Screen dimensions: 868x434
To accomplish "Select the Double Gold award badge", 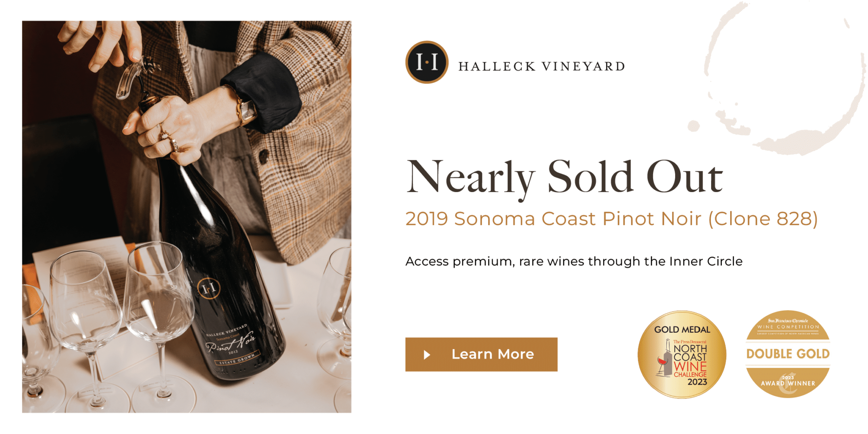I will click(787, 354).
